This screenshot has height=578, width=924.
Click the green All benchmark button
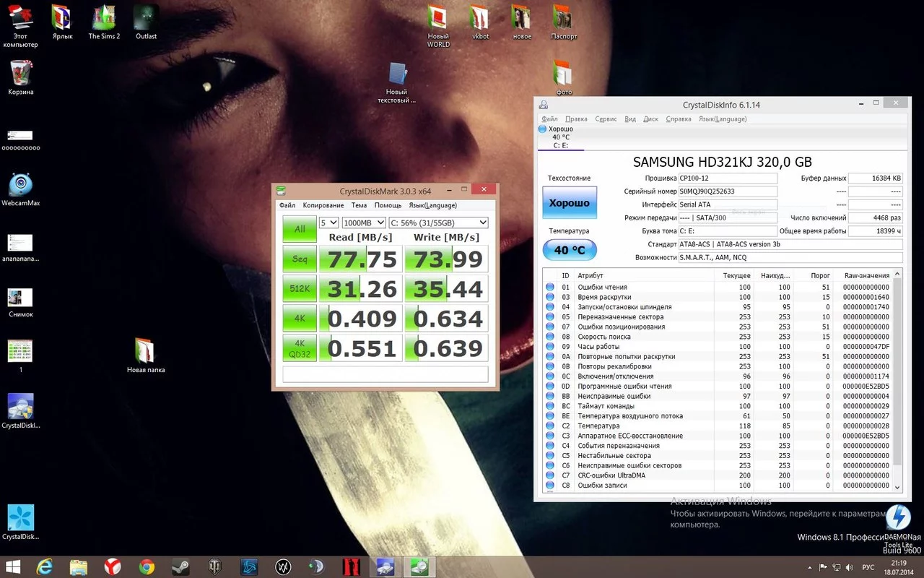tap(300, 229)
